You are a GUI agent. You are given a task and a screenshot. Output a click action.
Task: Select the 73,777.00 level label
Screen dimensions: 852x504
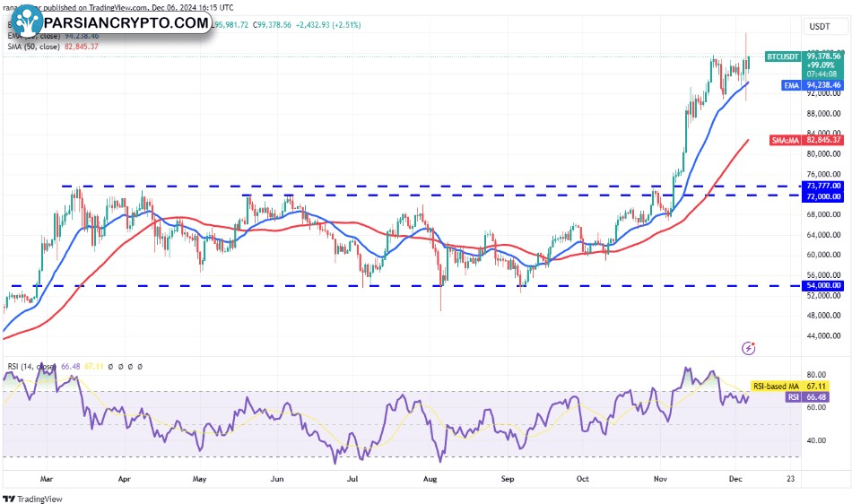(822, 186)
